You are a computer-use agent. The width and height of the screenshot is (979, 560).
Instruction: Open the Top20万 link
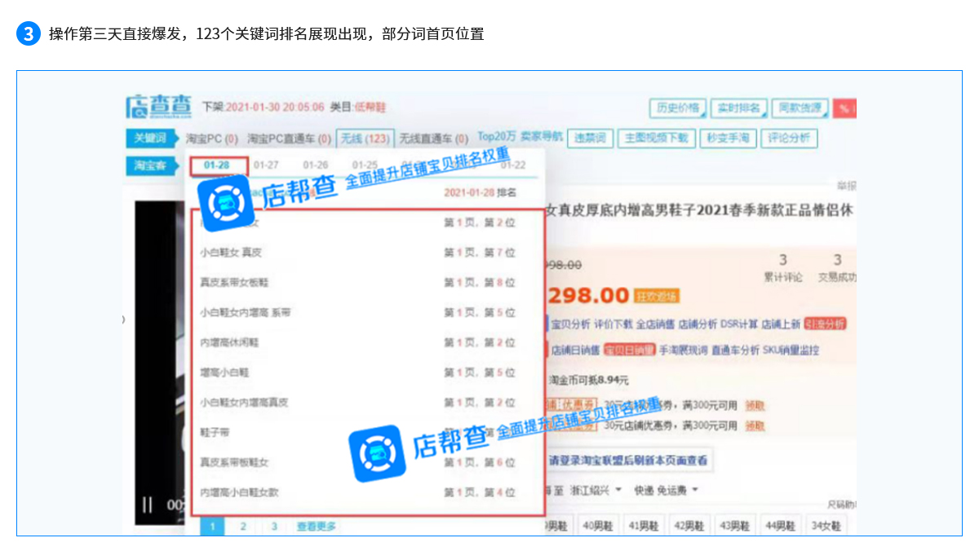497,136
